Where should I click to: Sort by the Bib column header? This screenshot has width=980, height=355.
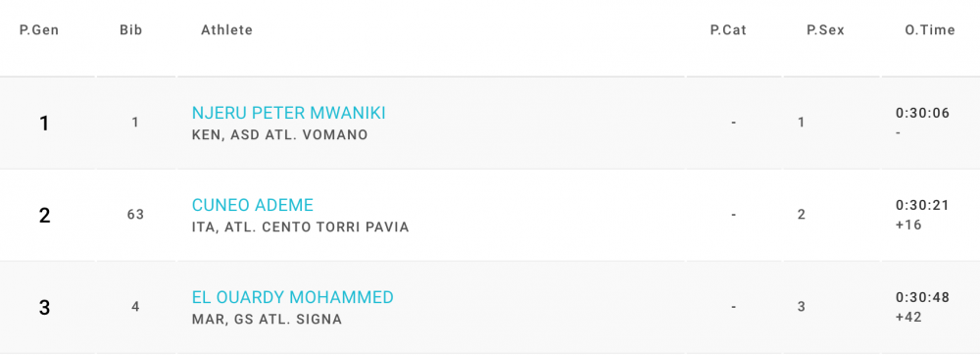[x=131, y=30]
